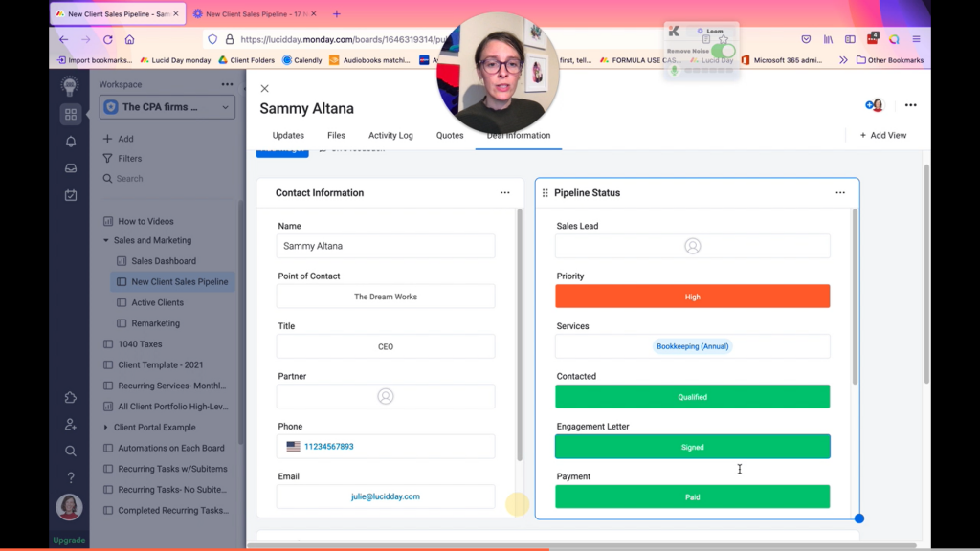
Task: Assign a person in the Sales Lead field
Action: pos(693,246)
